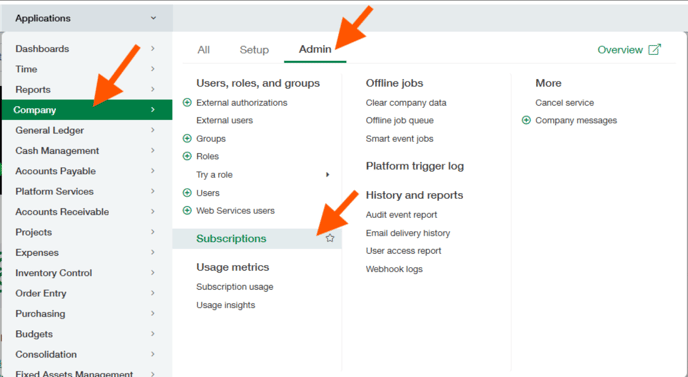The image size is (688, 377).
Task: Open the Audit event report link
Action: [x=401, y=215]
